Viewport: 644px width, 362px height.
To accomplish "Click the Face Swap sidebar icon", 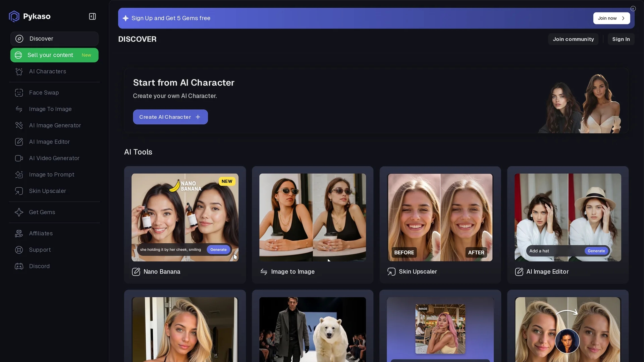I will point(19,93).
